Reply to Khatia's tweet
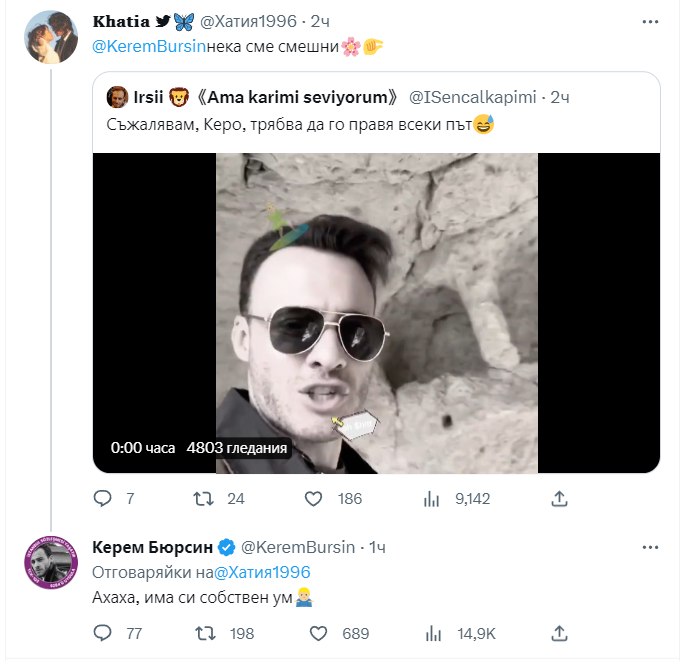This screenshot has width=681, height=661. pos(102,498)
